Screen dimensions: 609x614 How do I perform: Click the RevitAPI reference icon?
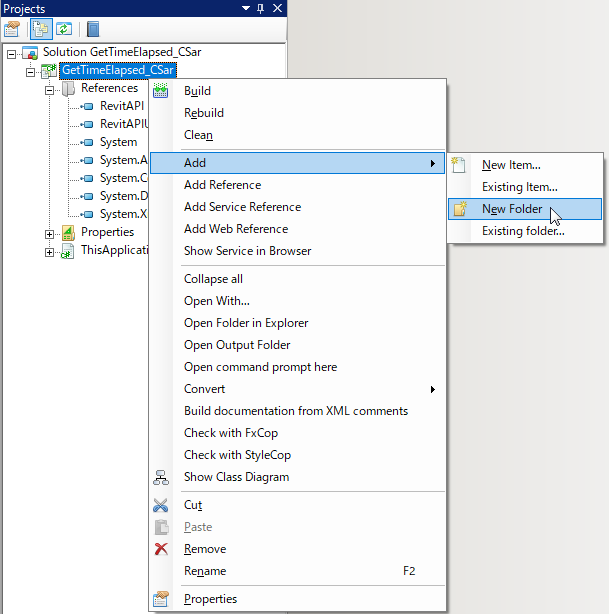[x=87, y=106]
